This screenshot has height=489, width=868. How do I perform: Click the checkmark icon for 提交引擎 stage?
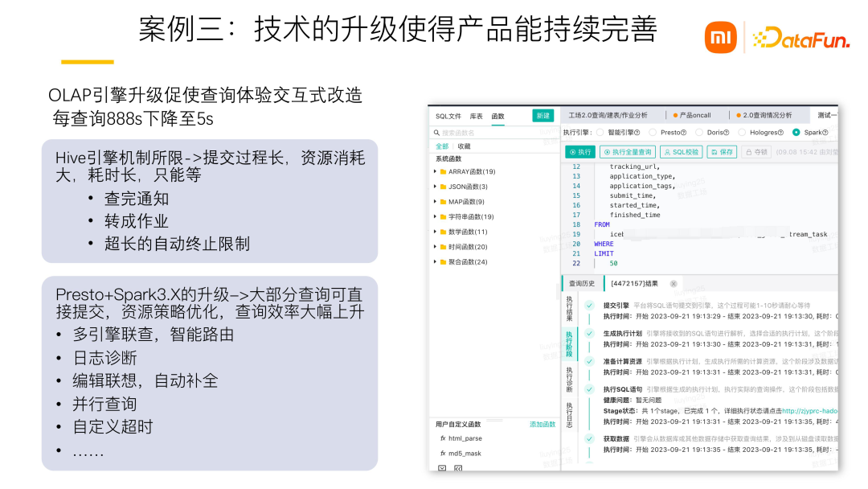click(x=590, y=305)
